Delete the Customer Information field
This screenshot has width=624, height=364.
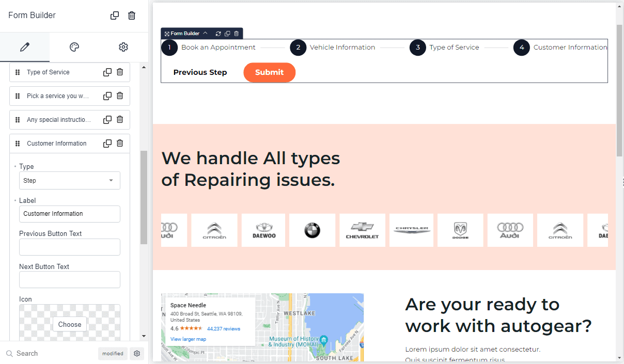click(120, 144)
